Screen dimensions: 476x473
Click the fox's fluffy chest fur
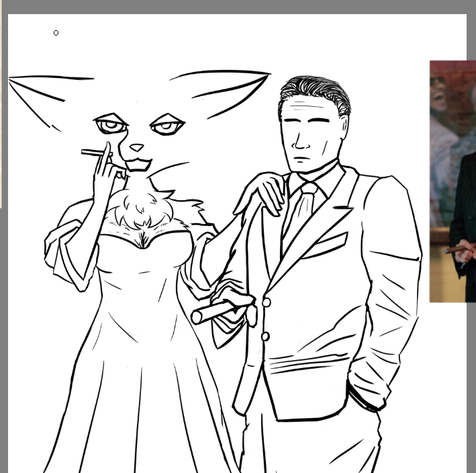pyautogui.click(x=143, y=212)
